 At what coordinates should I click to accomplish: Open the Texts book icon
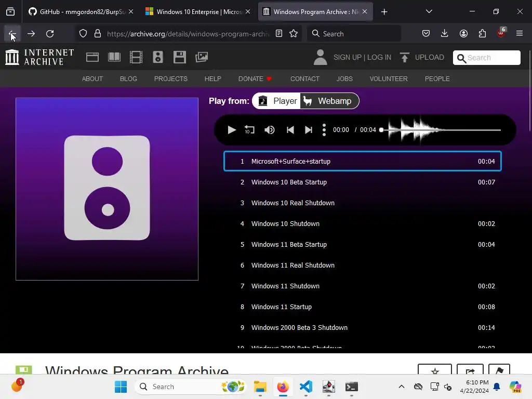point(114,57)
